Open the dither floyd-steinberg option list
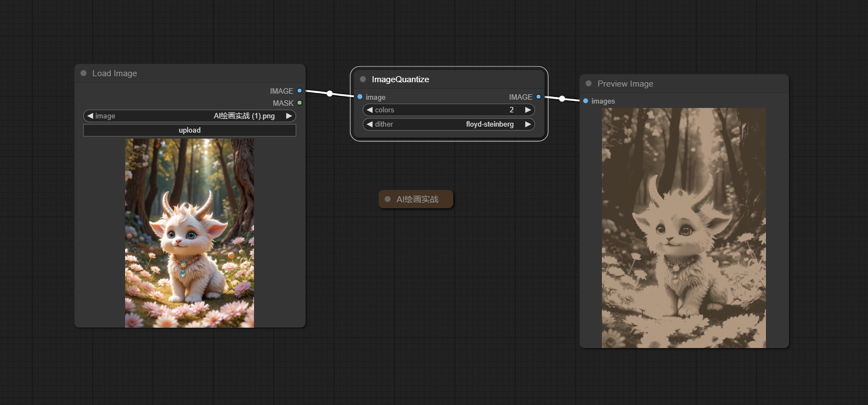This screenshot has height=405, width=868. pos(489,124)
